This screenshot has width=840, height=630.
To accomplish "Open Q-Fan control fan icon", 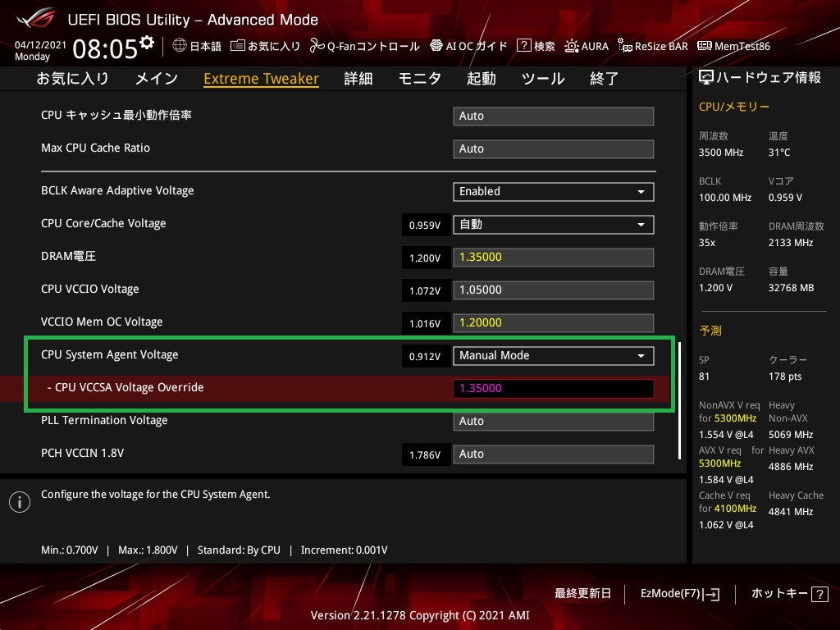I will [x=317, y=46].
